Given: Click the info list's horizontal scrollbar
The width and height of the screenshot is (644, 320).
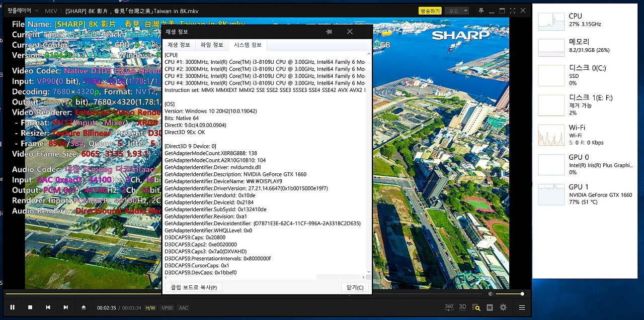Looking at the screenshot, I should 265,277.
